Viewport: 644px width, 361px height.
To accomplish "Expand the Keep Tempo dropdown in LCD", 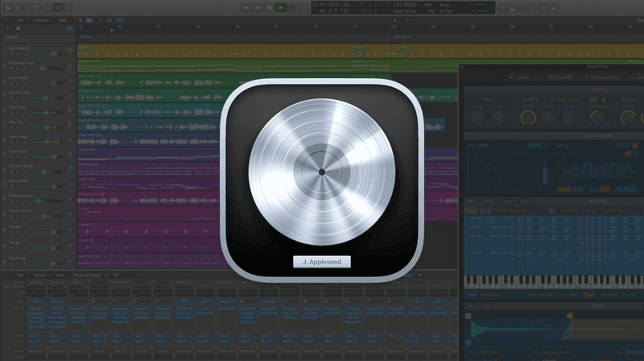I will (x=402, y=10).
